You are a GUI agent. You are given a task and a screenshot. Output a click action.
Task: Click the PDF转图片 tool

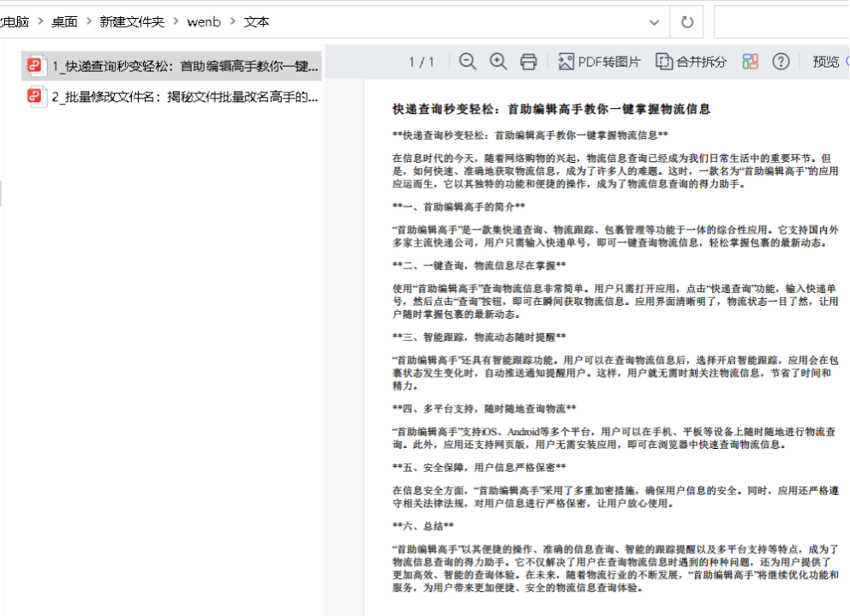[x=599, y=62]
